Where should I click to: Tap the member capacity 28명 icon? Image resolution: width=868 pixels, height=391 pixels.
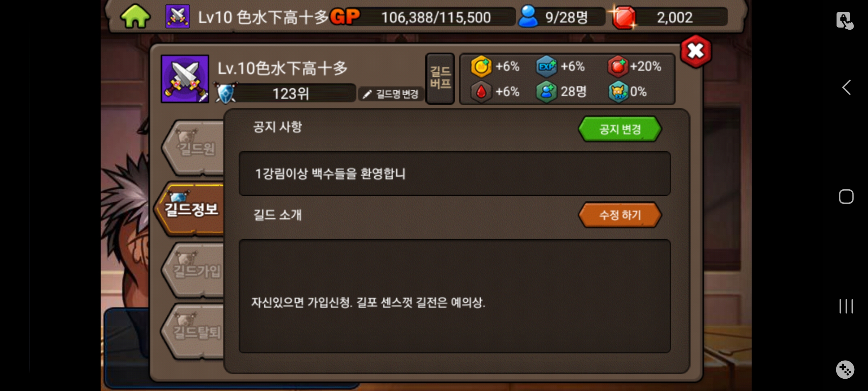click(546, 92)
